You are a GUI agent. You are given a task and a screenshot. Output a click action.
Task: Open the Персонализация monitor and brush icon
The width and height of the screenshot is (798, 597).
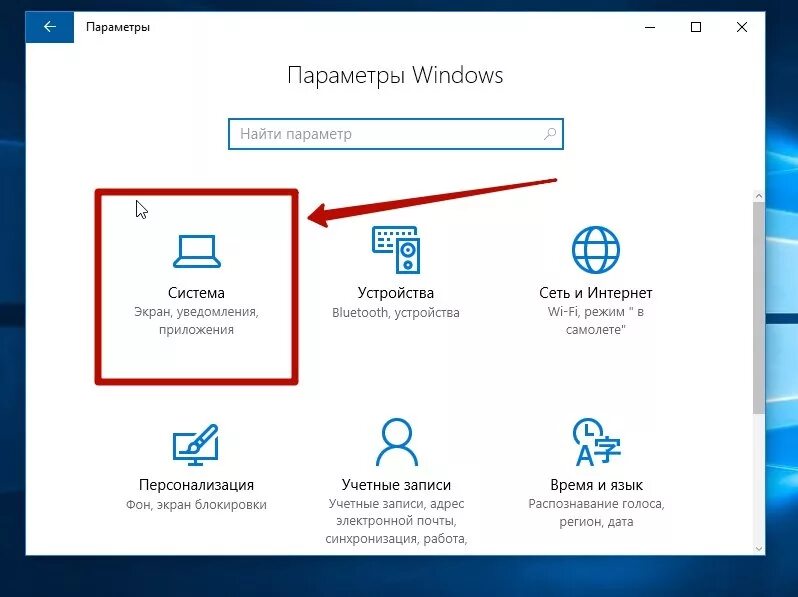click(x=196, y=445)
